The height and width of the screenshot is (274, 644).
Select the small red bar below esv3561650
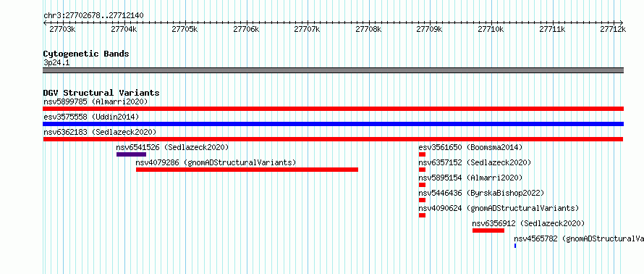tap(422, 154)
